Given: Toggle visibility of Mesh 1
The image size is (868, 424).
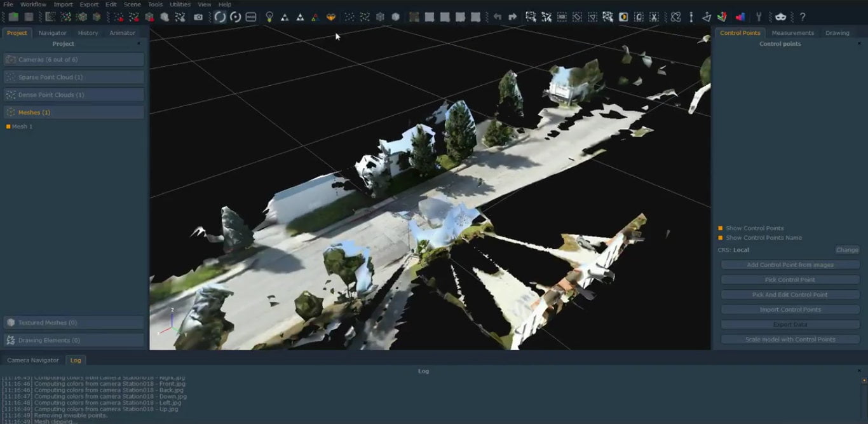Looking at the screenshot, I should tap(7, 127).
